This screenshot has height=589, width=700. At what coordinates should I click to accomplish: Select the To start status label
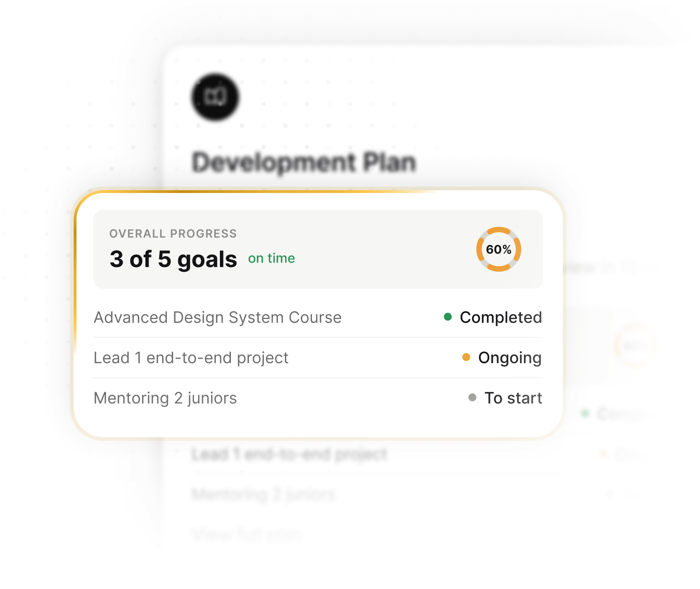coord(513,398)
